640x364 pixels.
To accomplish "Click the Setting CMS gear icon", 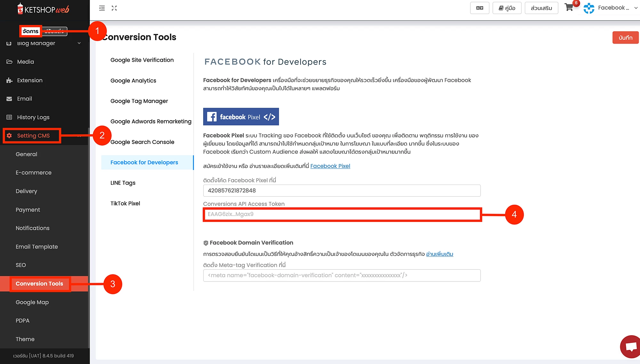I will pyautogui.click(x=9, y=136).
